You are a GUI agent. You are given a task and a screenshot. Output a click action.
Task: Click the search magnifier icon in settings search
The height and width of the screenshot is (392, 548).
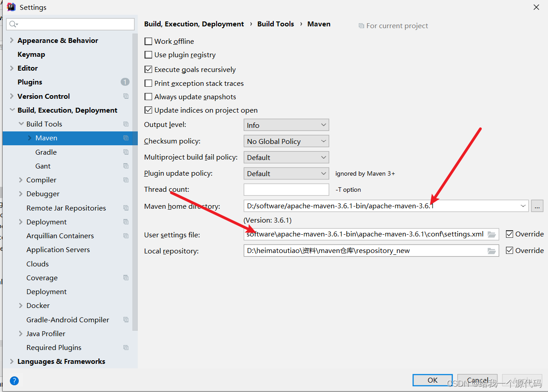13,24
